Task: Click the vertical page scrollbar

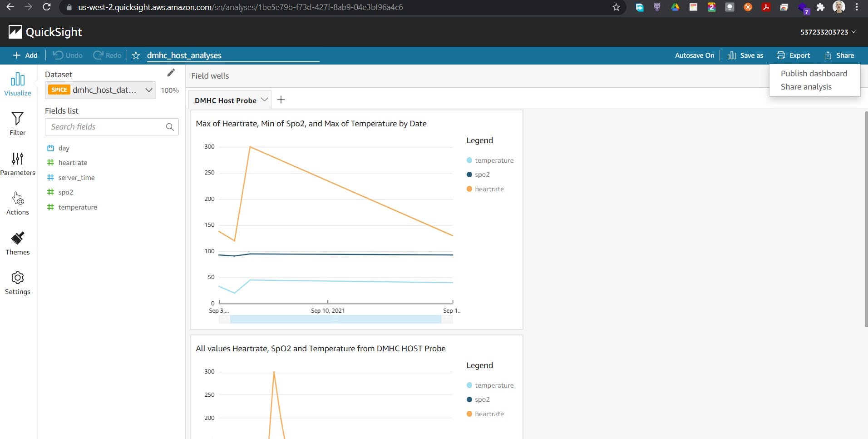Action: pos(866,219)
